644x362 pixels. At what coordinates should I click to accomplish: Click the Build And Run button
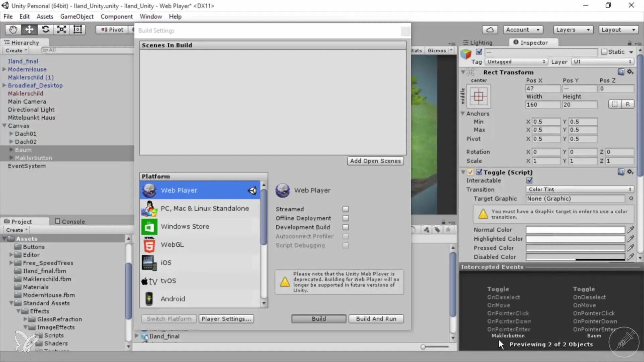coord(376,319)
